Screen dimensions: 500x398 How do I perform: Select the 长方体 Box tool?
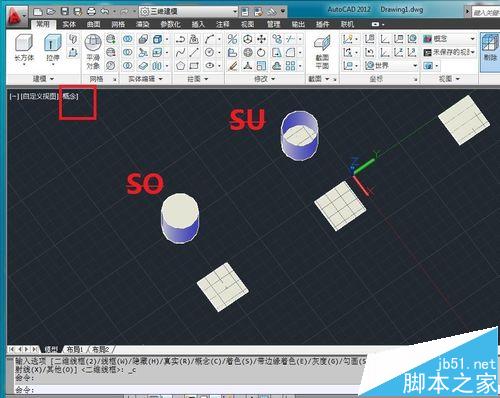coord(24,48)
